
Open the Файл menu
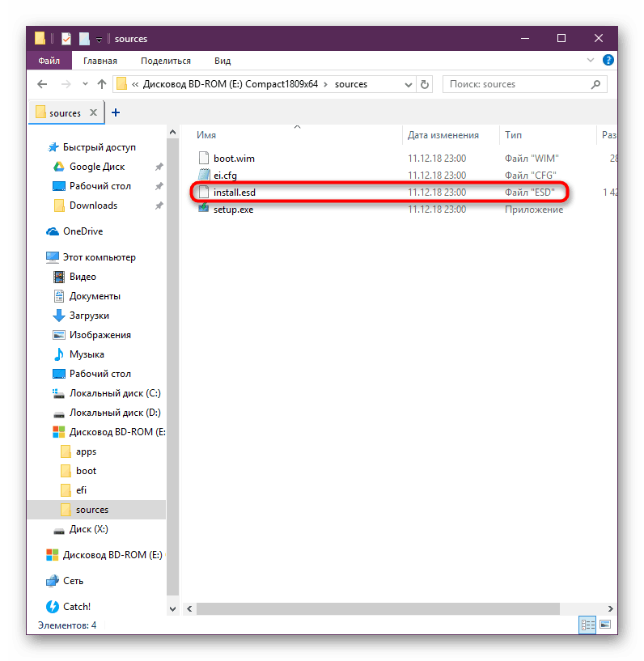click(49, 61)
